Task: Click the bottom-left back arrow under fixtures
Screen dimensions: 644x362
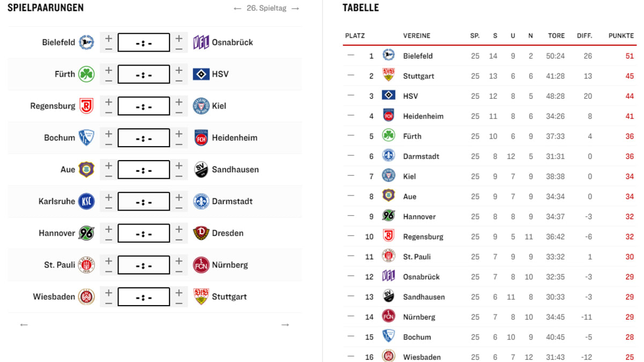Action: click(24, 324)
